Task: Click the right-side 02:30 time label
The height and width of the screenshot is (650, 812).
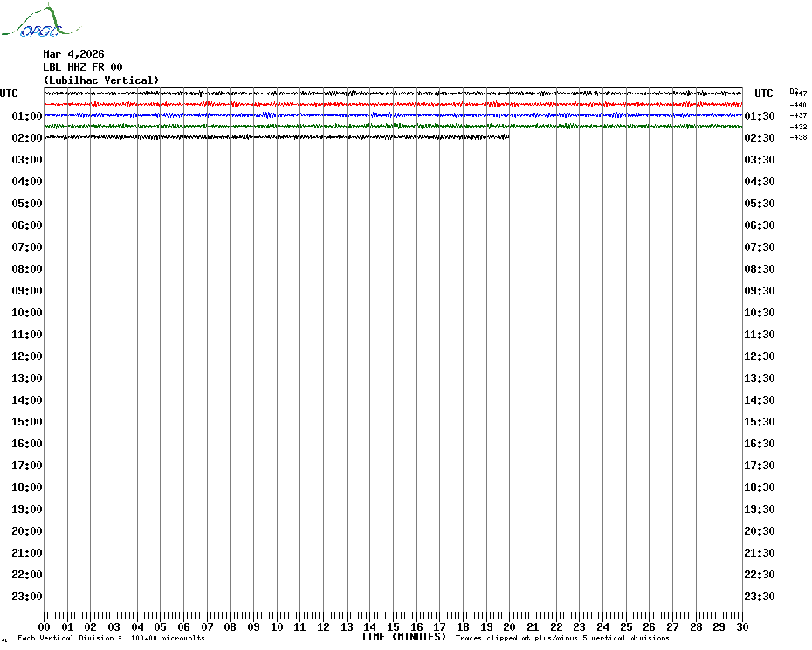Action: point(760,138)
